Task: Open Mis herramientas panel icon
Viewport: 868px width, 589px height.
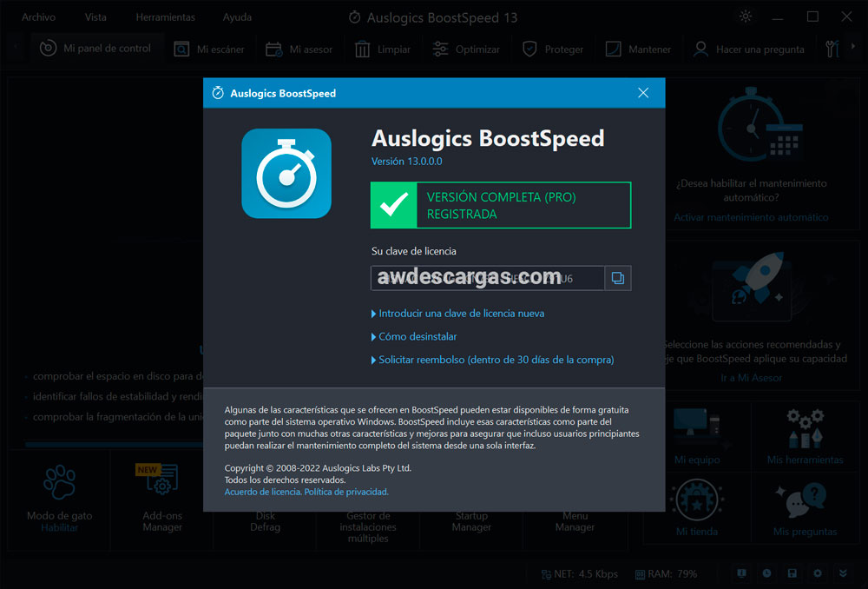Action: click(x=805, y=434)
